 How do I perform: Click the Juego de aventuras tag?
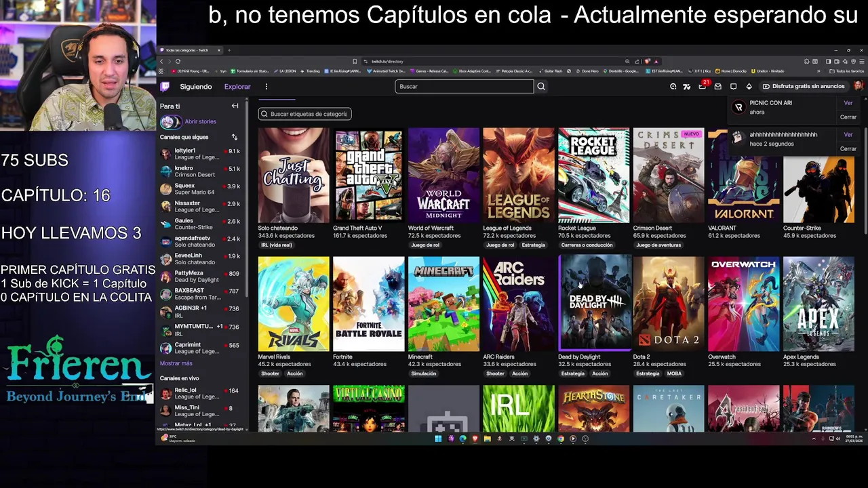tap(658, 245)
